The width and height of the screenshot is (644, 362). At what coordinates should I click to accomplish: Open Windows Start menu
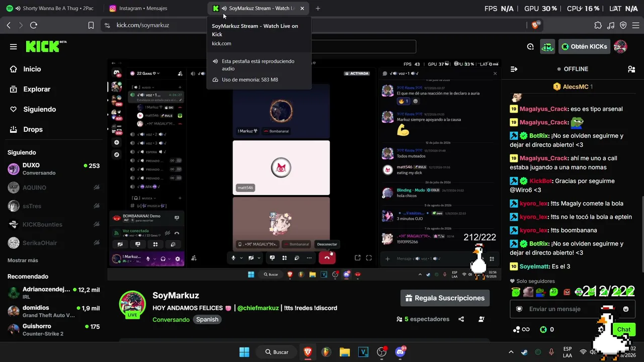pos(245,352)
